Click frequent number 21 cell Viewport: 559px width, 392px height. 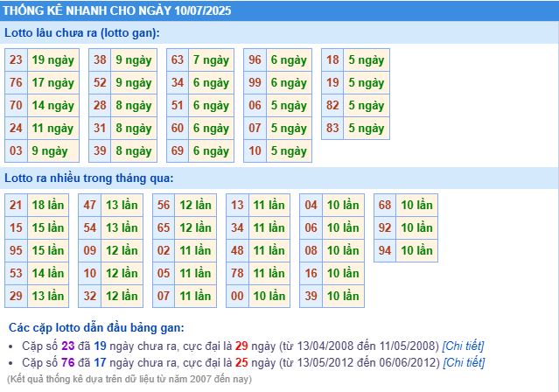tap(16, 205)
